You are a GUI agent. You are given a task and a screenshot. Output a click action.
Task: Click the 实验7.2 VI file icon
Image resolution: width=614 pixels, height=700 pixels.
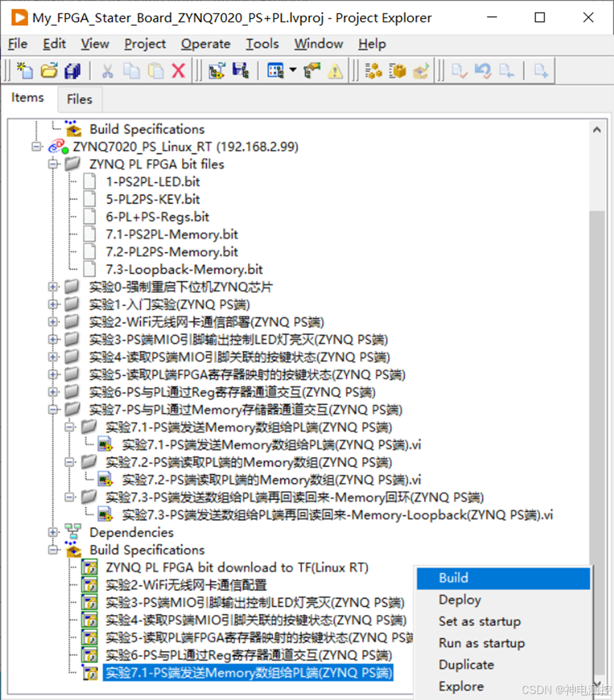106,480
